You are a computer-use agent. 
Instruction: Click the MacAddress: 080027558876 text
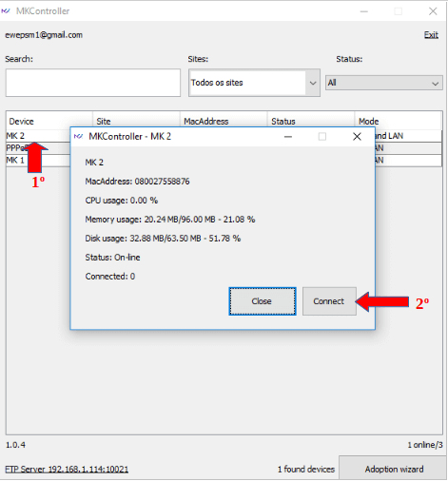point(137,182)
